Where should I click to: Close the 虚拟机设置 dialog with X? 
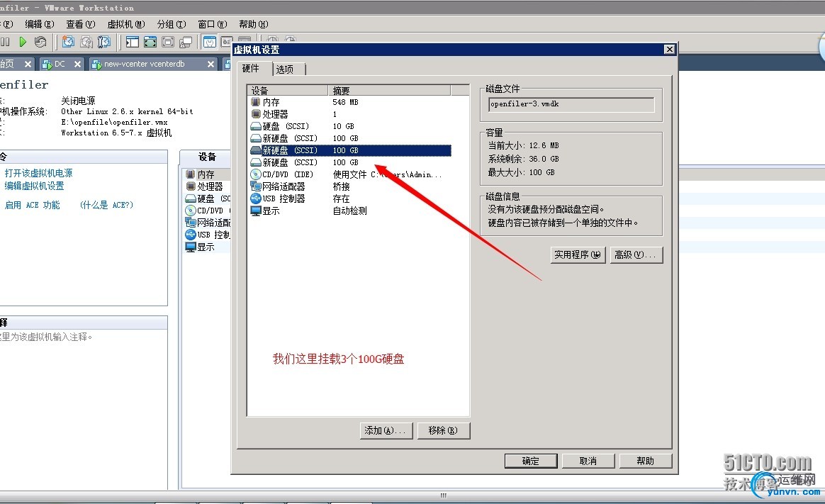[669, 49]
